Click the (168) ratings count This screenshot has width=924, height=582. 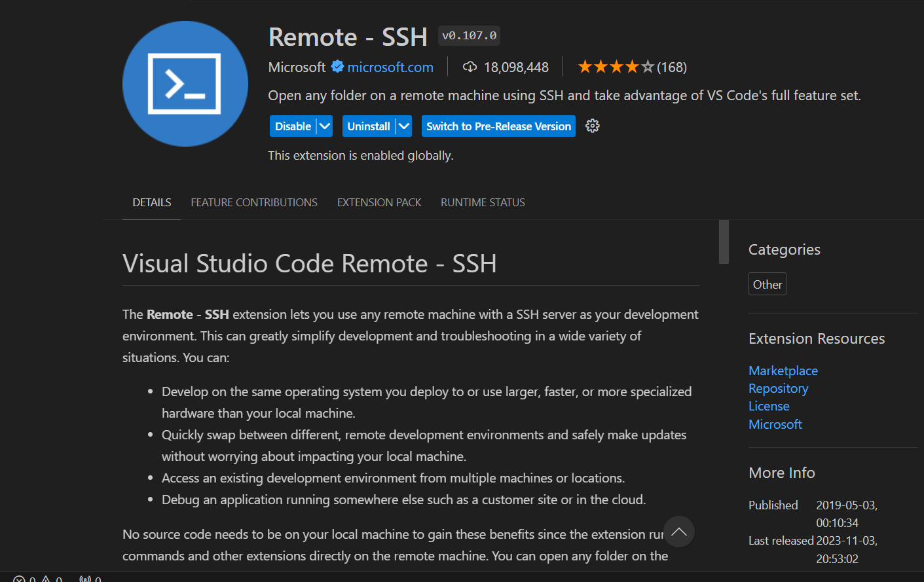point(672,67)
